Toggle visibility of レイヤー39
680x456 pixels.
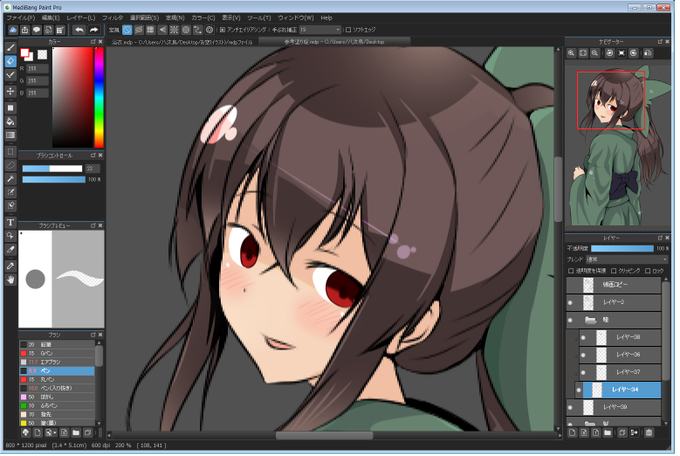[x=570, y=408]
